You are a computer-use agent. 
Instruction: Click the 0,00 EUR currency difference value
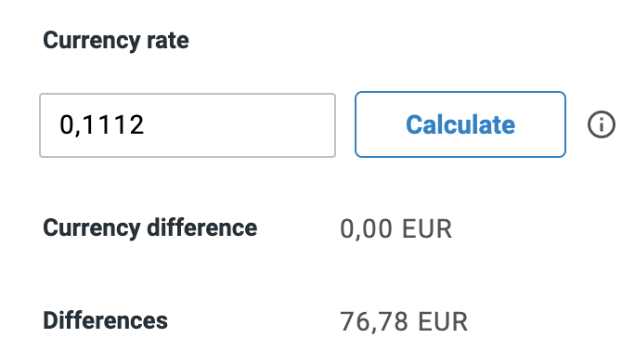coord(395,229)
